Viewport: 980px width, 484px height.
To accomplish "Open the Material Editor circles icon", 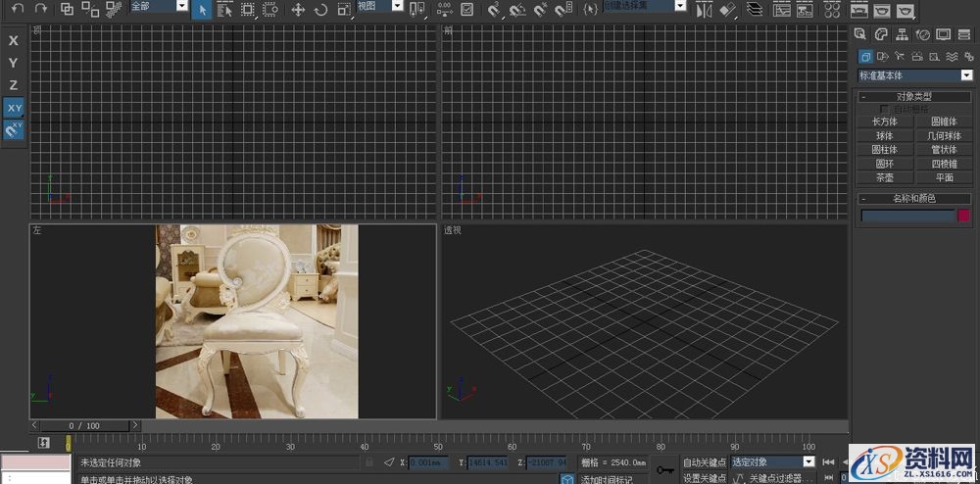I will click(x=832, y=10).
